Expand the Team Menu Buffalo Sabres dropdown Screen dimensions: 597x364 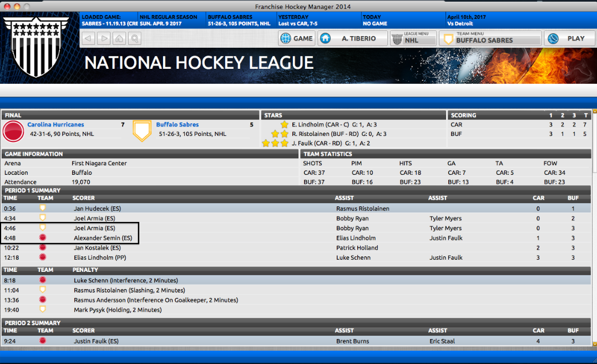click(x=490, y=38)
